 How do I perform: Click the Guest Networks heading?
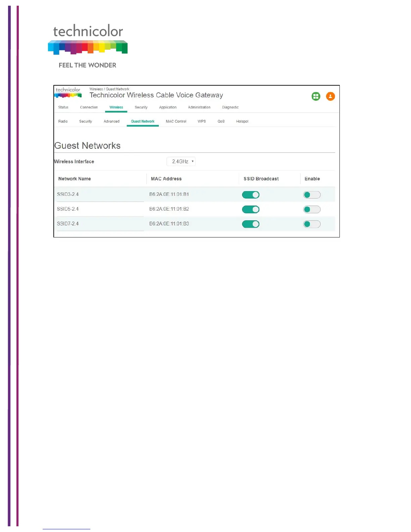pos(87,146)
